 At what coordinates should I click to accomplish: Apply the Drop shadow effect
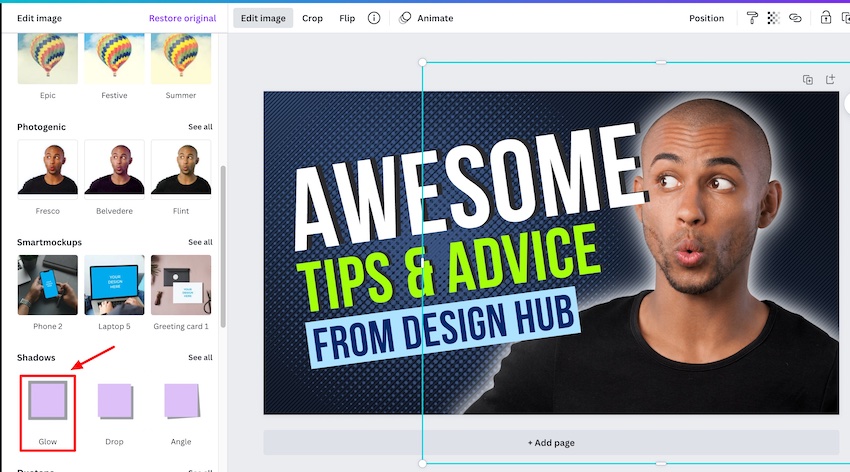click(115, 401)
